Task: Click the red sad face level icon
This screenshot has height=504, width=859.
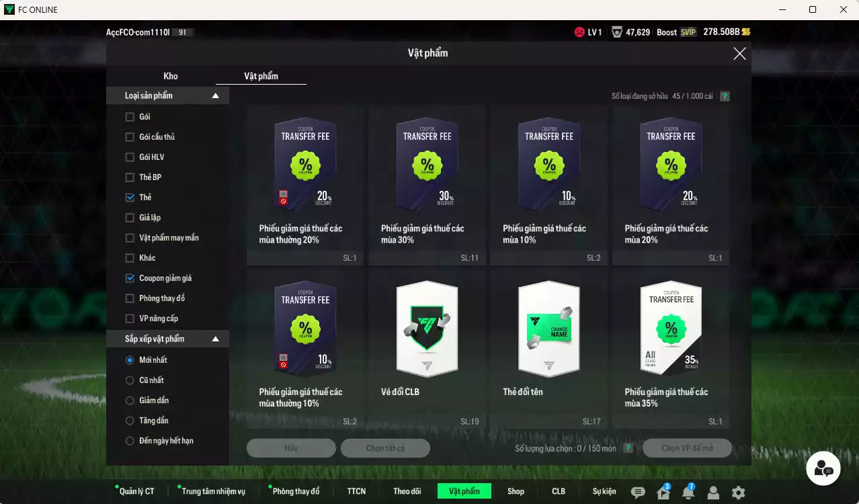Action: point(579,32)
